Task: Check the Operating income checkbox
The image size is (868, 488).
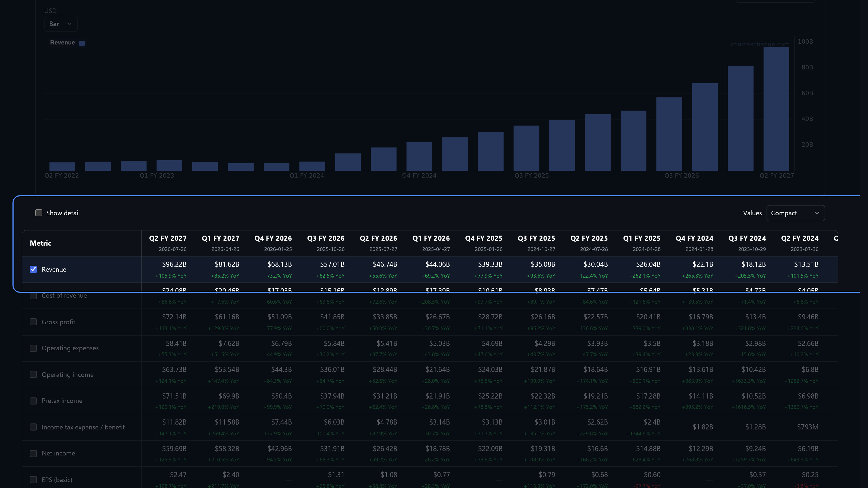Action: click(33, 374)
